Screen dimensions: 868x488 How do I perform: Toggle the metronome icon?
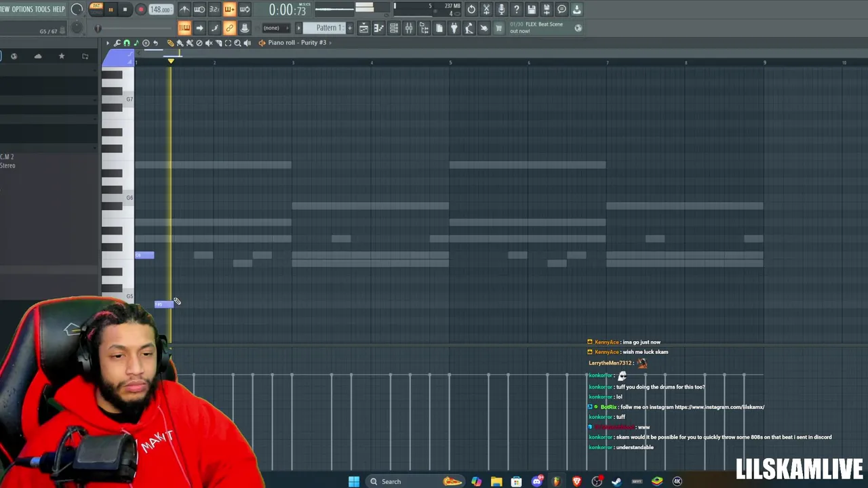184,9
